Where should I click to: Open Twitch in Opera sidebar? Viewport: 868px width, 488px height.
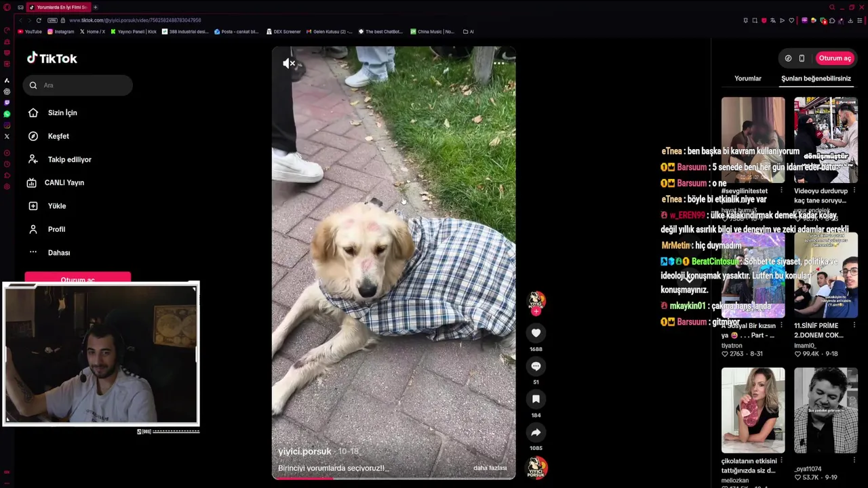[x=7, y=102]
